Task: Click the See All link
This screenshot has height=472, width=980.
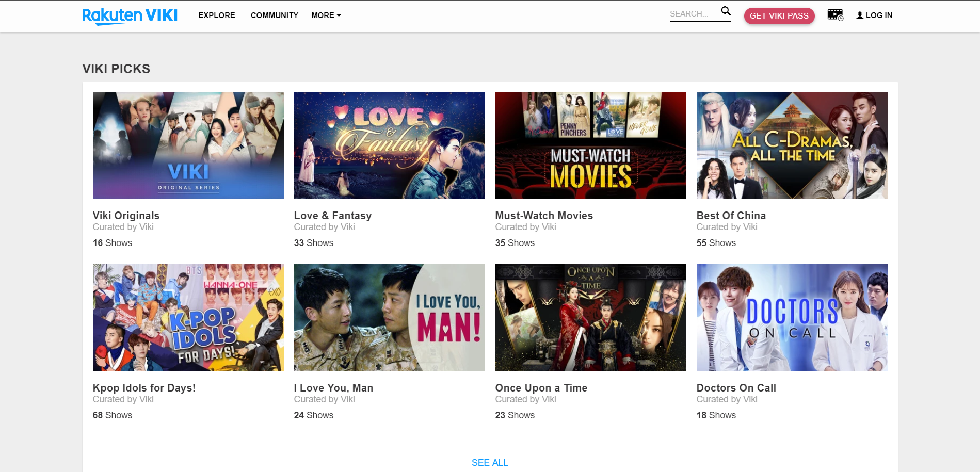Action: [490, 463]
